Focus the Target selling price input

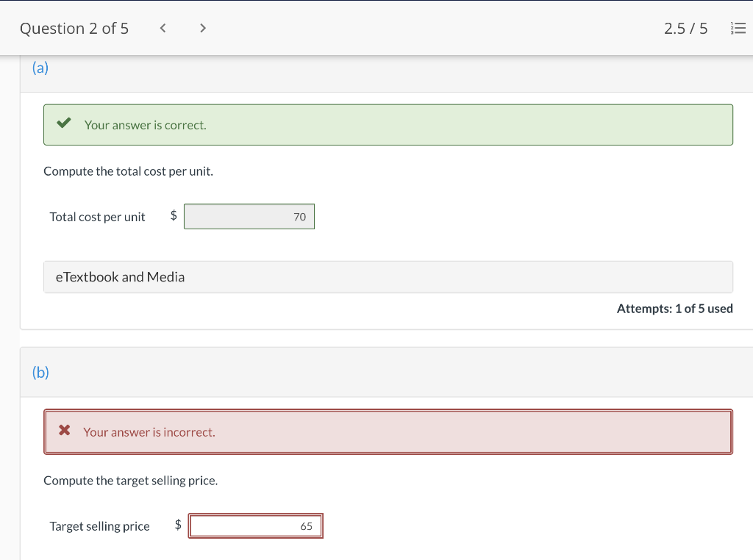tap(255, 526)
